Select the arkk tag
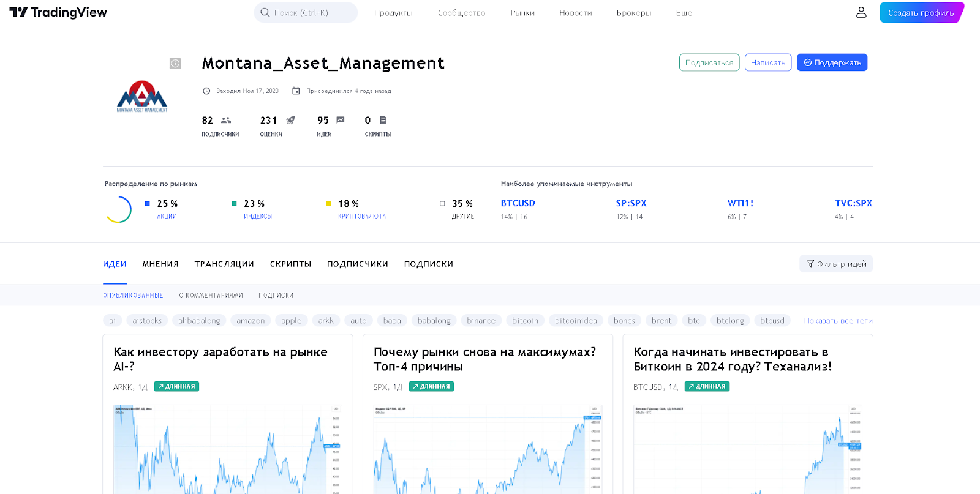This screenshot has width=980, height=494. tap(326, 320)
